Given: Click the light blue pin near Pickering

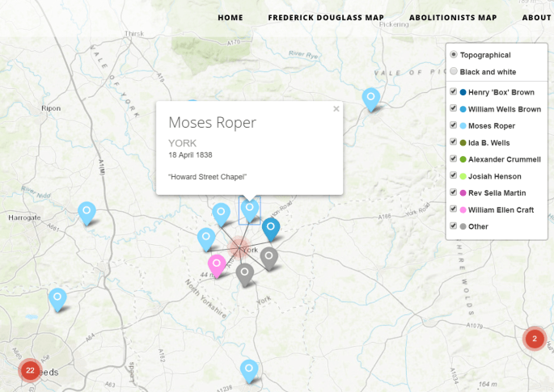Looking at the screenshot, I should (371, 99).
